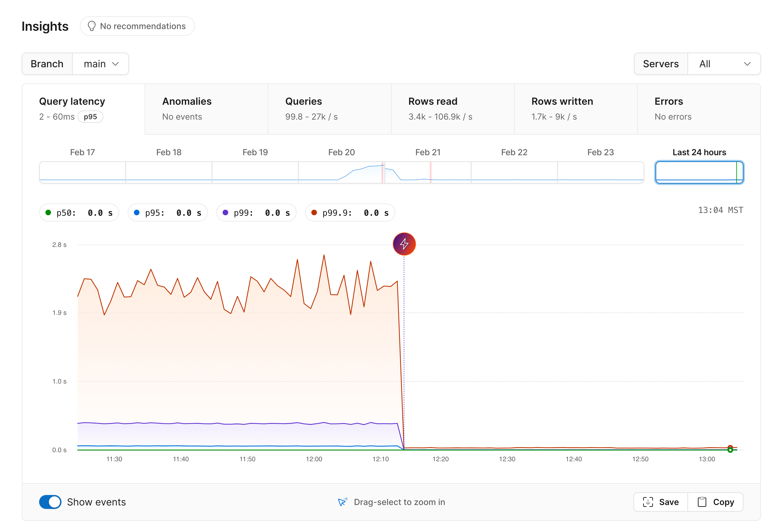Image resolution: width=781 pixels, height=532 pixels.
Task: Toggle the p95 legend pill
Action: click(167, 212)
